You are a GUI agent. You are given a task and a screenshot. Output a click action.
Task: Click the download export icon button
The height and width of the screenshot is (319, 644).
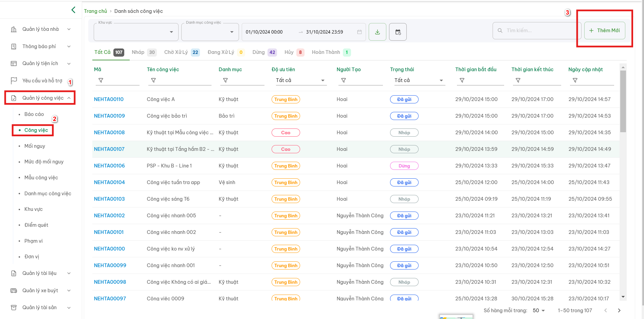(x=378, y=32)
